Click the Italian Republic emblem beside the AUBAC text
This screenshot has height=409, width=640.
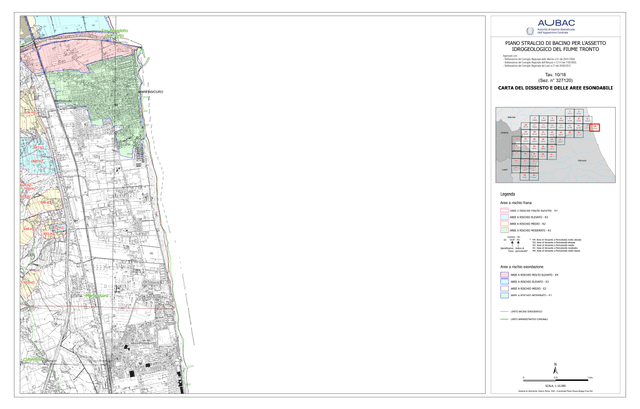pyautogui.click(x=530, y=31)
